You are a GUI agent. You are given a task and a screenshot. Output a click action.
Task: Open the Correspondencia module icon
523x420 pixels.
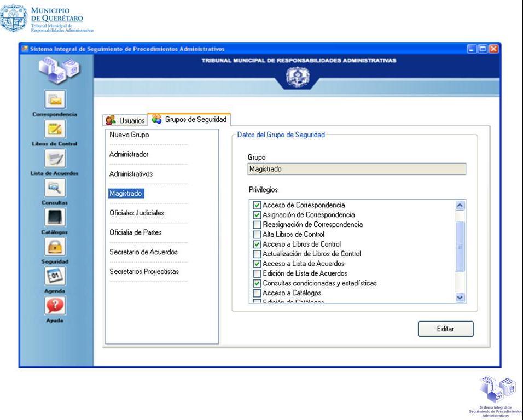point(55,100)
